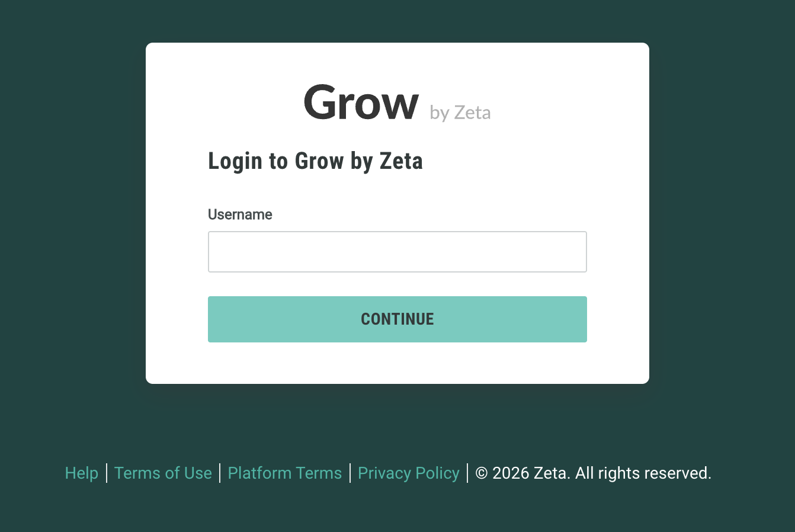Image resolution: width=795 pixels, height=532 pixels.
Task: Open the Help link in footer
Action: click(x=82, y=473)
